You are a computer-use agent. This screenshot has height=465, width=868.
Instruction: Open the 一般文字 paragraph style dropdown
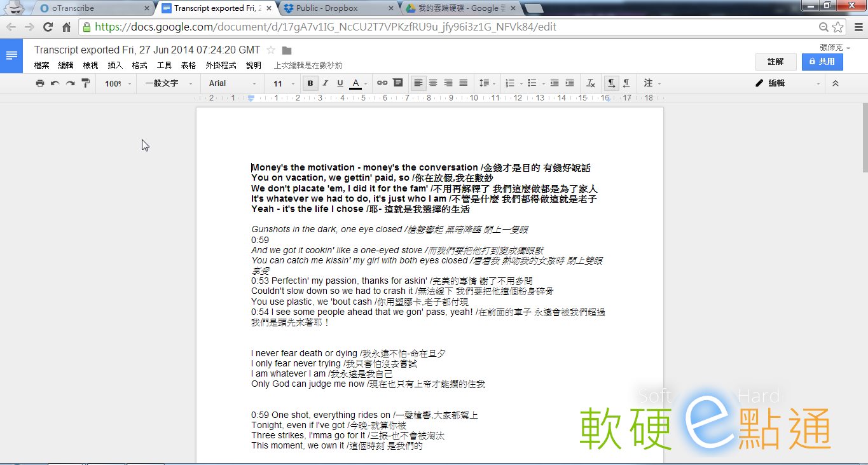point(169,83)
